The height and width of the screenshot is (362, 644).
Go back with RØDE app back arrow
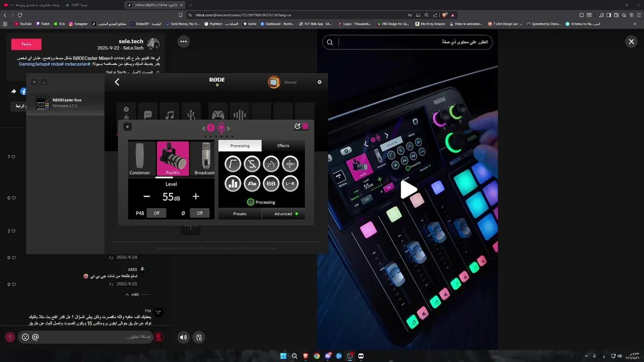[x=117, y=82]
